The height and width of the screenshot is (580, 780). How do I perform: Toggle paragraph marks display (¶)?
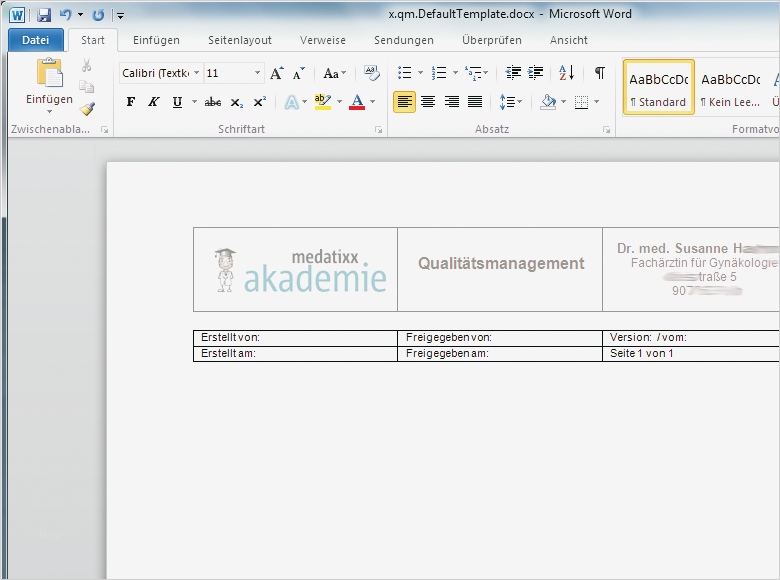click(599, 73)
